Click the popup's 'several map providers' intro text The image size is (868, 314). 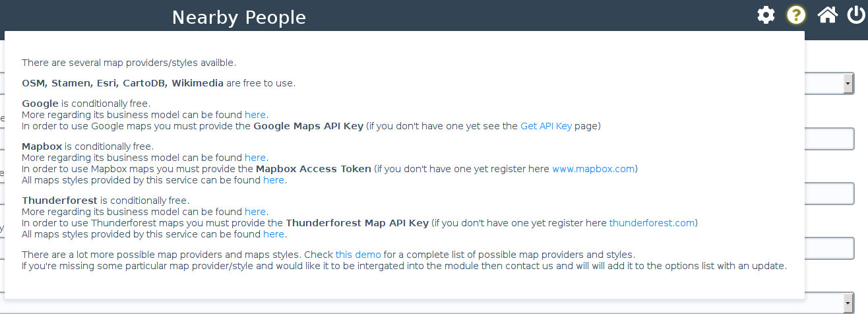pyautogui.click(x=129, y=63)
